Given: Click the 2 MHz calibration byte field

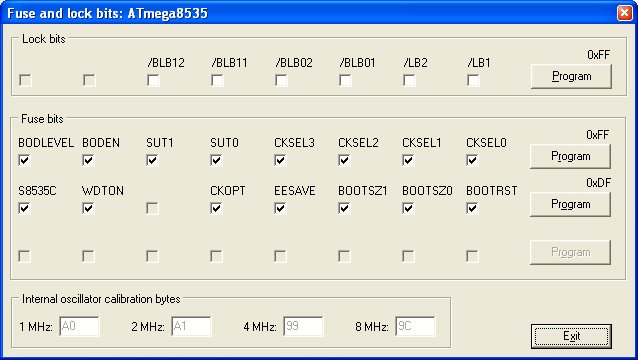Looking at the screenshot, I should coord(191,326).
